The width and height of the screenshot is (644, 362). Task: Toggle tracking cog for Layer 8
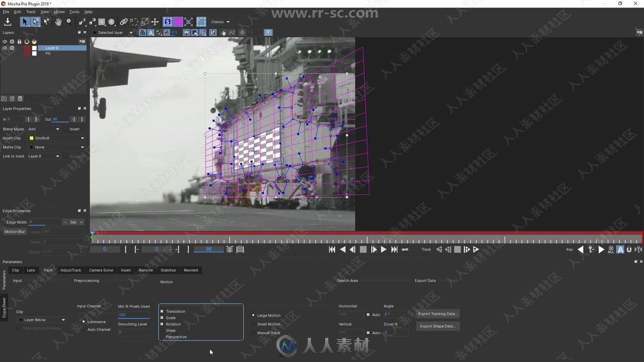12,48
